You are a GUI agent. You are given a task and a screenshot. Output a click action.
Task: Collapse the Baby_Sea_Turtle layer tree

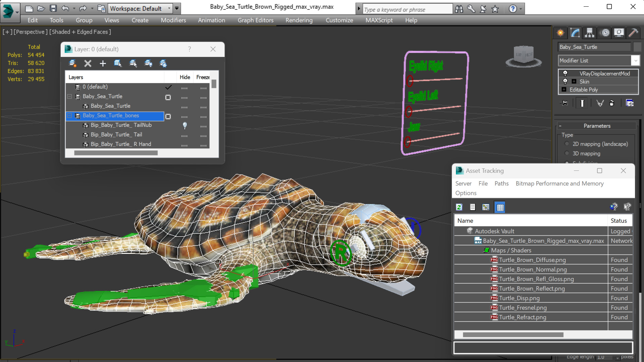click(x=69, y=96)
